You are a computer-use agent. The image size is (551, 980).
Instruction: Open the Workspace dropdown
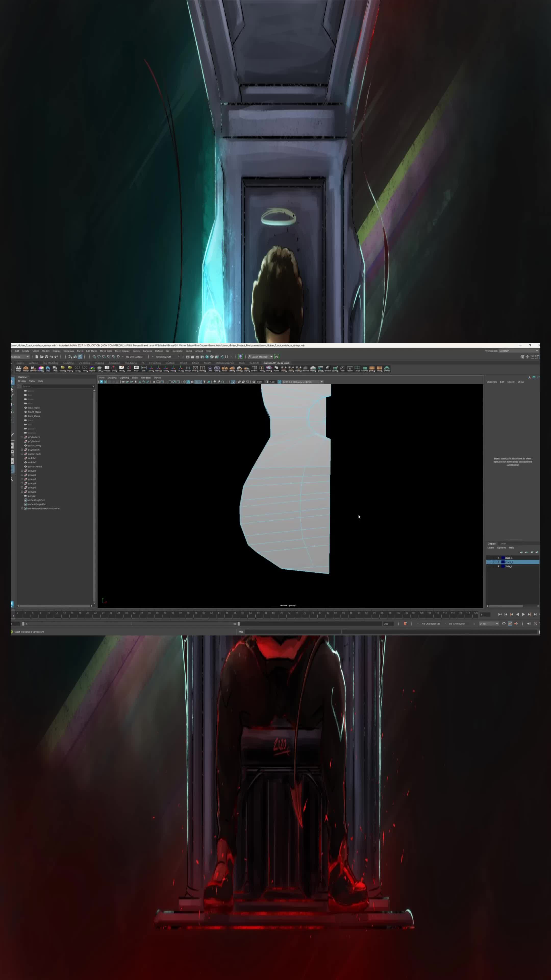519,351
